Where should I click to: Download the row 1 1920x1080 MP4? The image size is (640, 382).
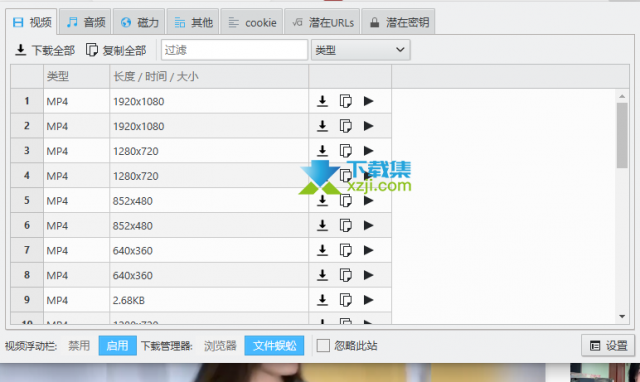pos(322,101)
